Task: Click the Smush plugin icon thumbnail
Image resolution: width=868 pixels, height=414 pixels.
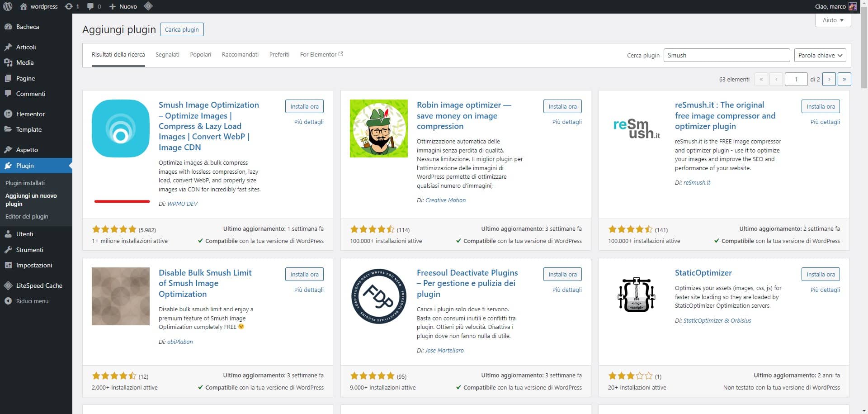Action: (x=121, y=128)
